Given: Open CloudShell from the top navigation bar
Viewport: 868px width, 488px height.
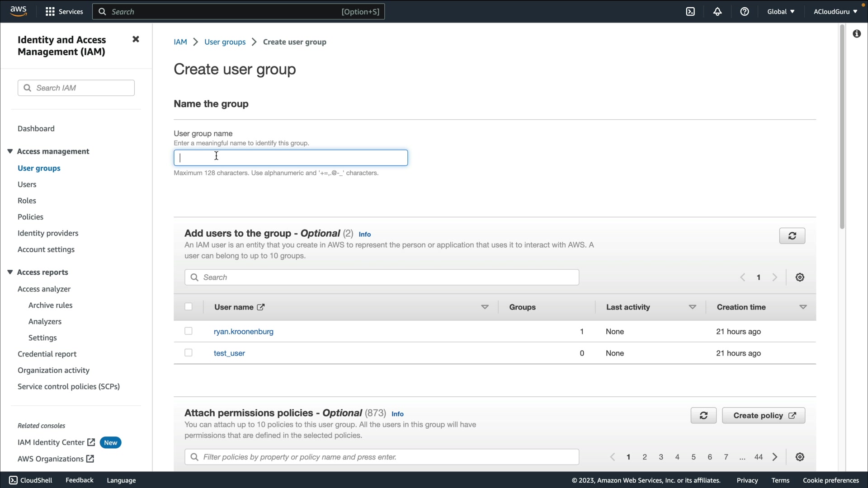Looking at the screenshot, I should (x=690, y=12).
